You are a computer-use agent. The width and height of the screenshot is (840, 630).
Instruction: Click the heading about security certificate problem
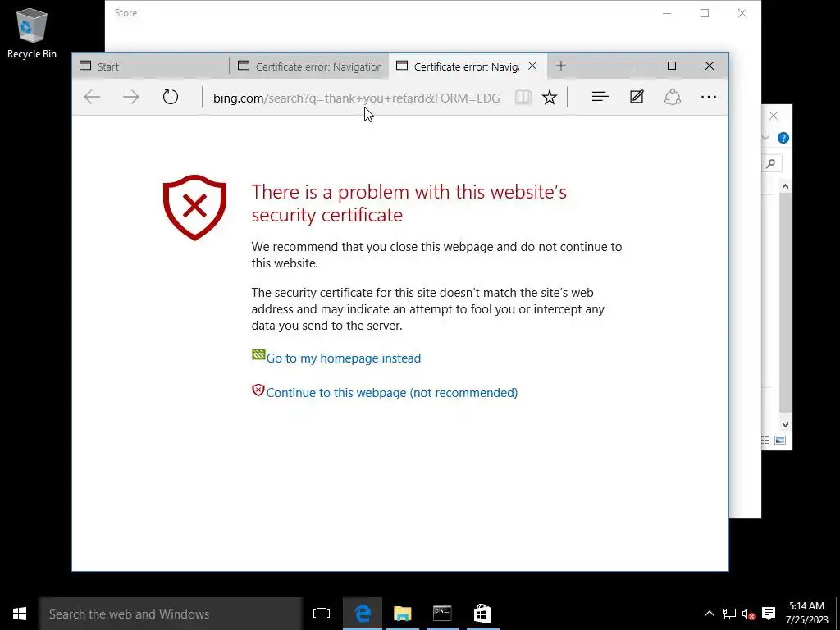click(x=409, y=203)
